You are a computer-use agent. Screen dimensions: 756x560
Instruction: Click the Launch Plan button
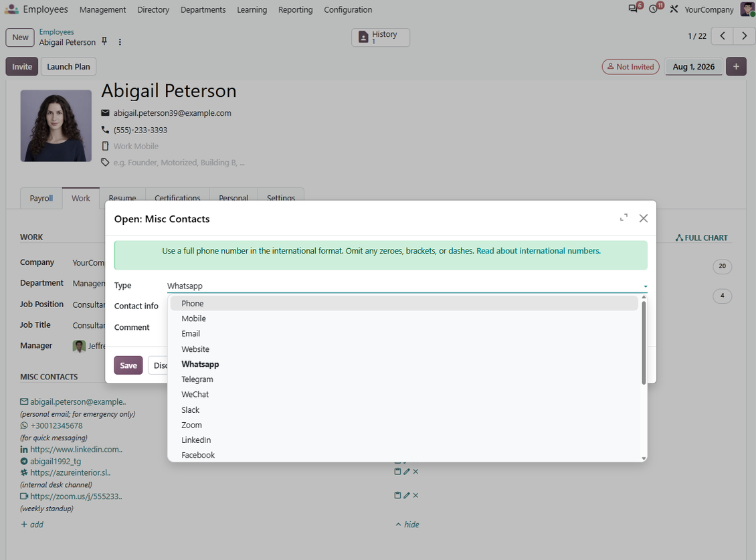point(68,66)
